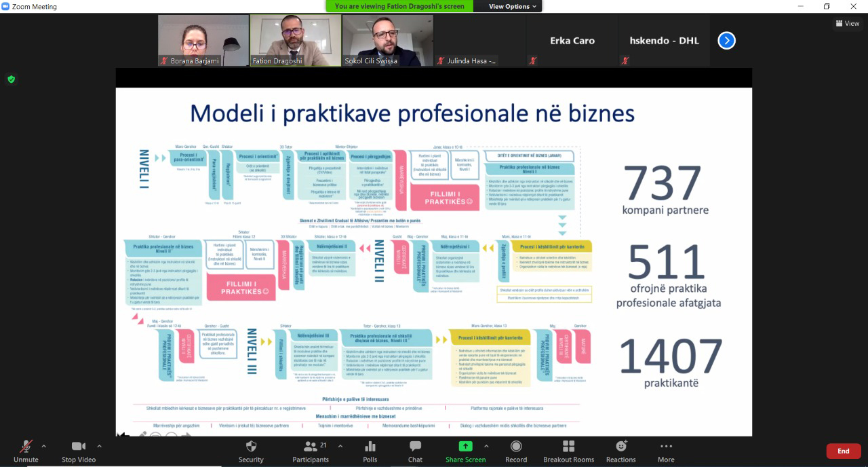
Task: Select Sokol Cili Swissa video thumbnail
Action: coord(387,41)
